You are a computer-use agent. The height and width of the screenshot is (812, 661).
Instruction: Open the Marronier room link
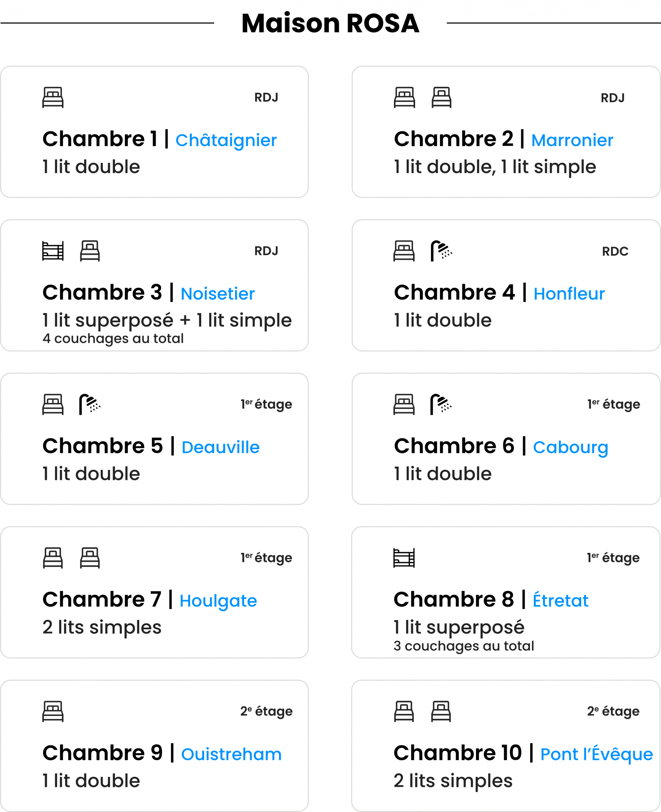coord(572,141)
